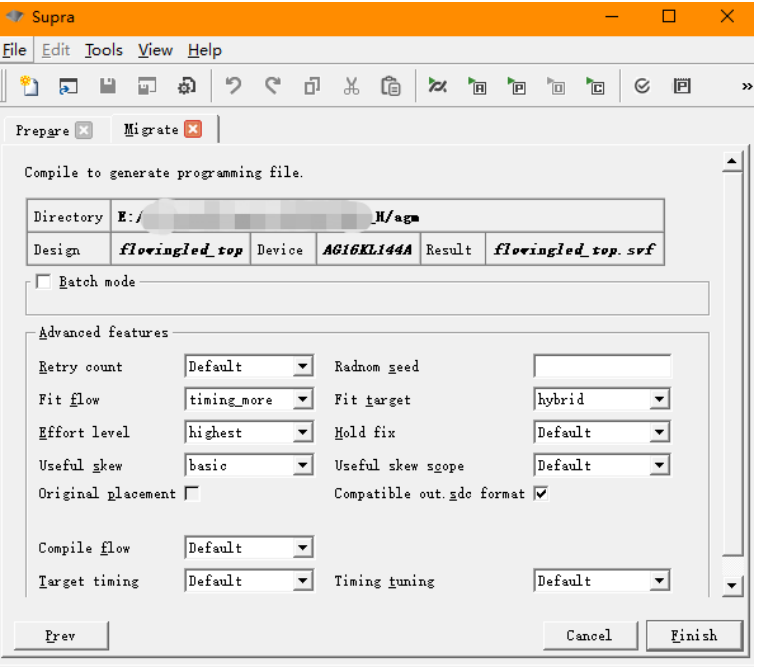Click the run icon marked C
This screenshot has height=667, width=757.
click(x=595, y=86)
